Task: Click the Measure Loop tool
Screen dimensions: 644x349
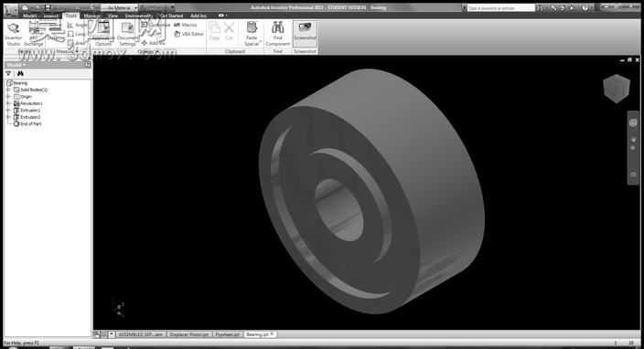Action: (77, 34)
